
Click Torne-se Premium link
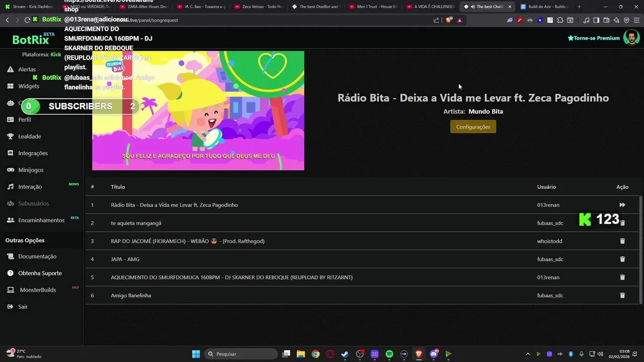coord(594,38)
